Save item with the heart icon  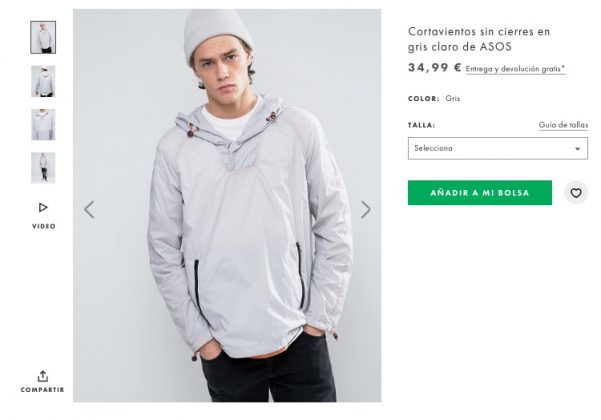pyautogui.click(x=575, y=193)
